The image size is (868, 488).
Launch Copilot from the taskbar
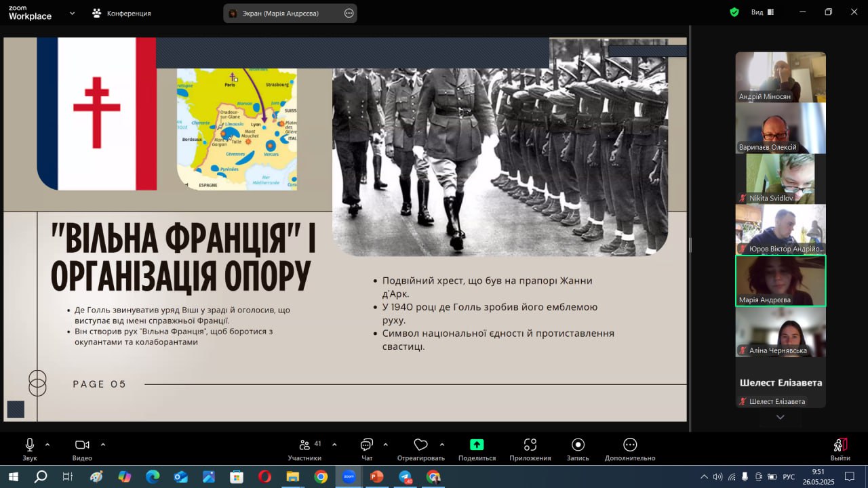pos(125,476)
